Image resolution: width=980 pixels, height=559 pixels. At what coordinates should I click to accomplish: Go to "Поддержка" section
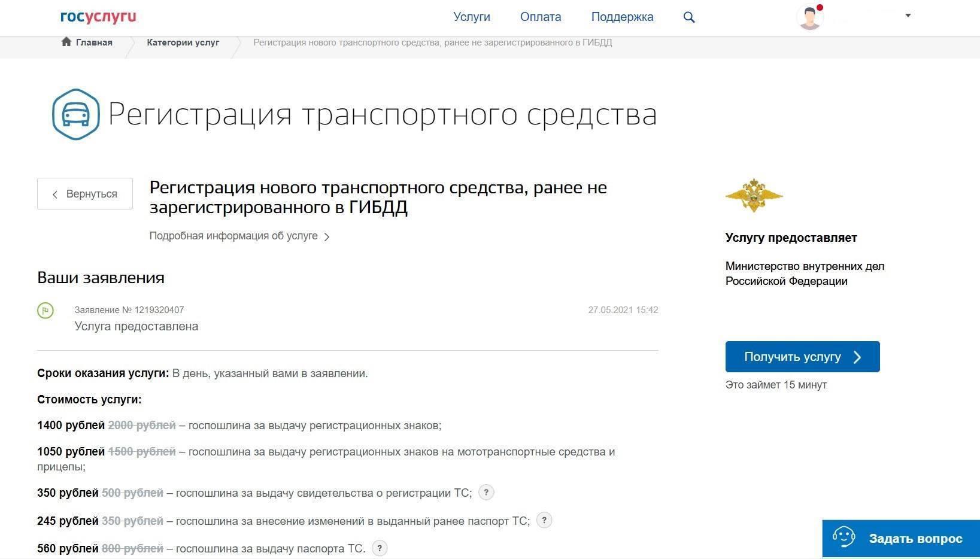pos(622,17)
